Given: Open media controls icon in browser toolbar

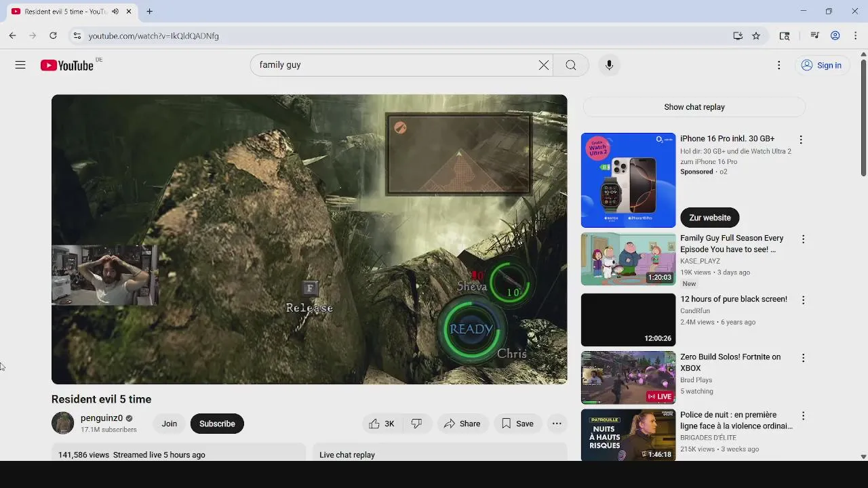Looking at the screenshot, I should pos(815,36).
